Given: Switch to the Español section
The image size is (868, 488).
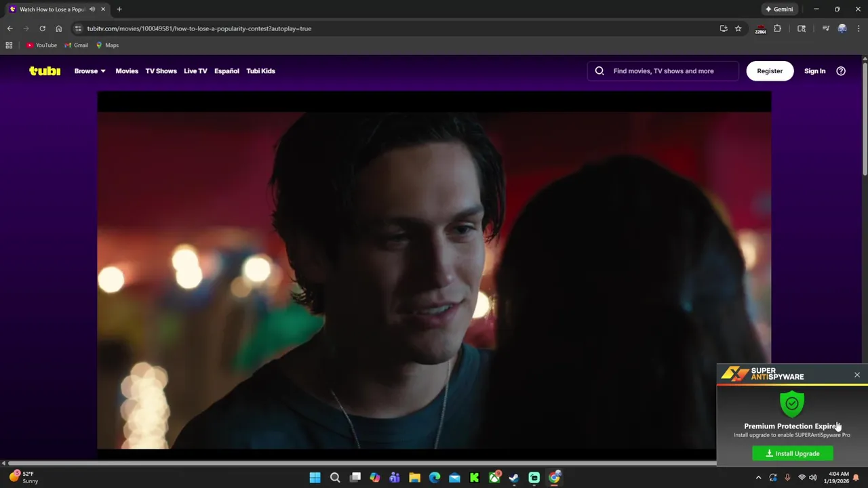Looking at the screenshot, I should (226, 70).
